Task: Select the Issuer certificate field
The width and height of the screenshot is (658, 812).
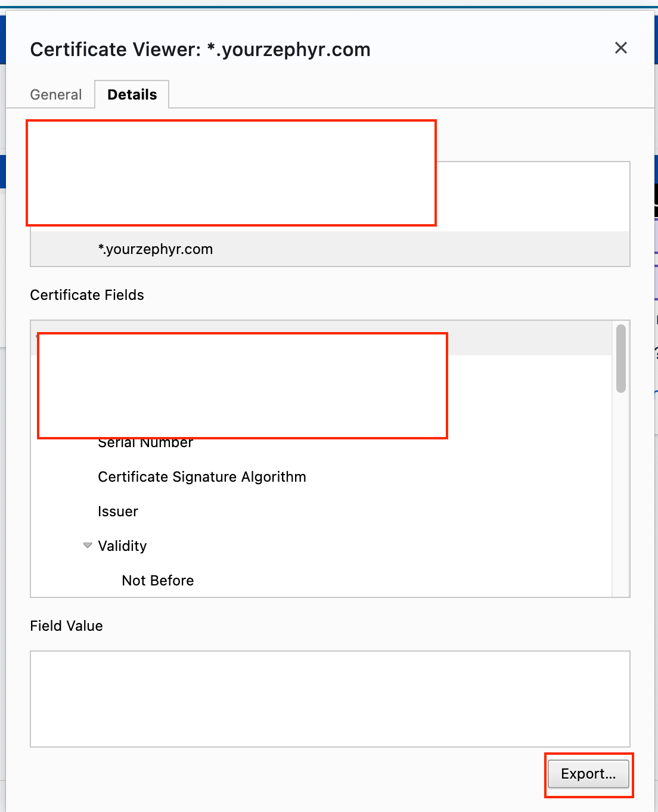Action: pyautogui.click(x=118, y=512)
